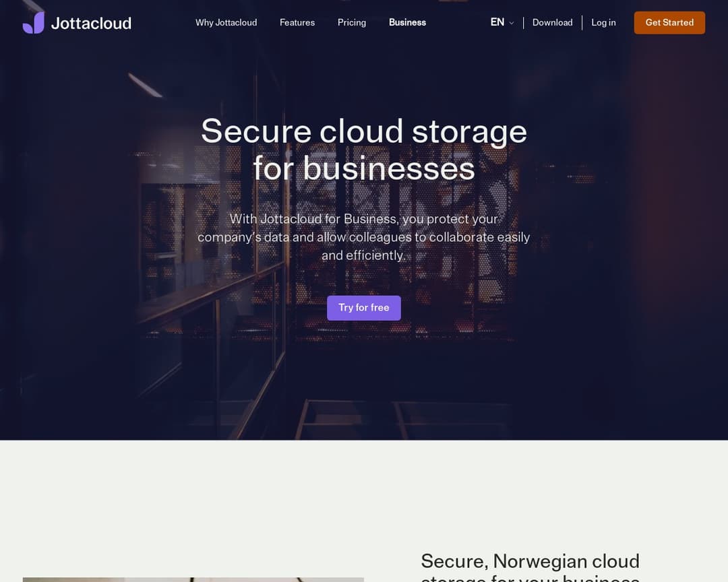Open the Why Jottacloud menu item
Screen dimensions: 728x582
[226, 22]
